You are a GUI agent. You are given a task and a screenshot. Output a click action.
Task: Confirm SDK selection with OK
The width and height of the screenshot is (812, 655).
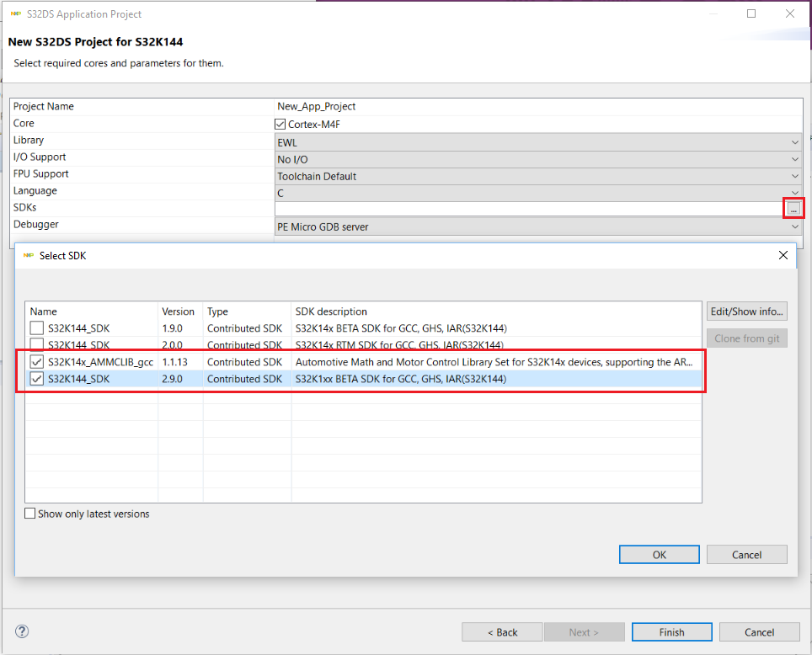660,555
